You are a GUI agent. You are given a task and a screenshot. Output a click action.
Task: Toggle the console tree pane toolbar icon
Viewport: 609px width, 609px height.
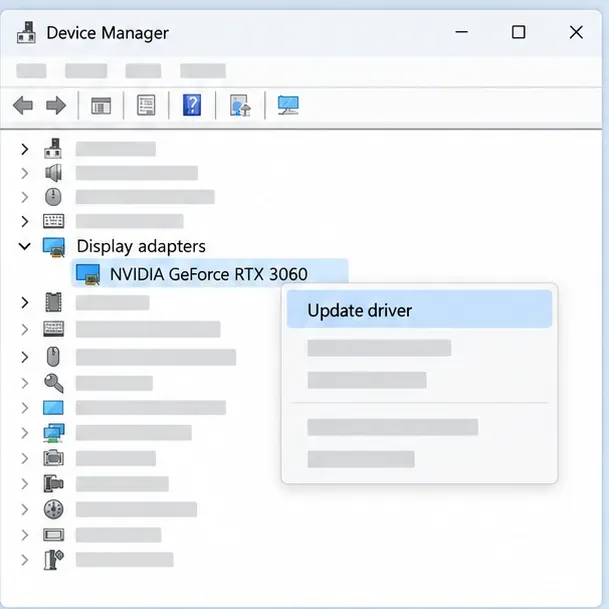coord(101,106)
